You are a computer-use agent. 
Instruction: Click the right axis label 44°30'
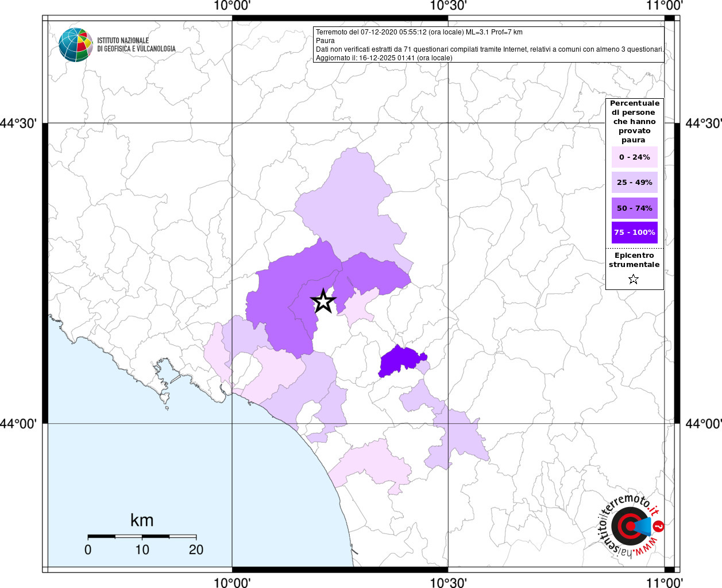703,123
